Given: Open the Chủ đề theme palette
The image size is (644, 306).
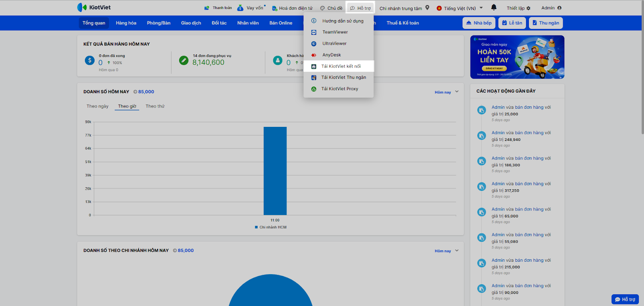Looking at the screenshot, I should point(322,8).
